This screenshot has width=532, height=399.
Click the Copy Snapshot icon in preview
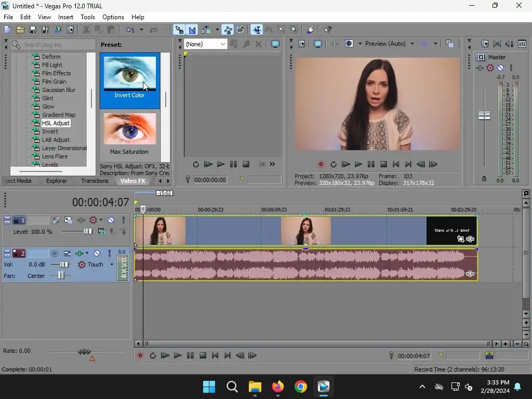point(449,44)
